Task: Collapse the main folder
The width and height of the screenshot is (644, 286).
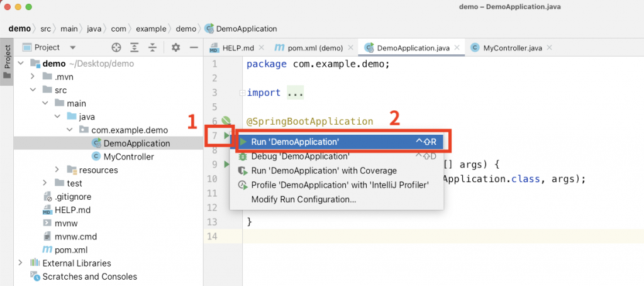Action: coord(45,104)
